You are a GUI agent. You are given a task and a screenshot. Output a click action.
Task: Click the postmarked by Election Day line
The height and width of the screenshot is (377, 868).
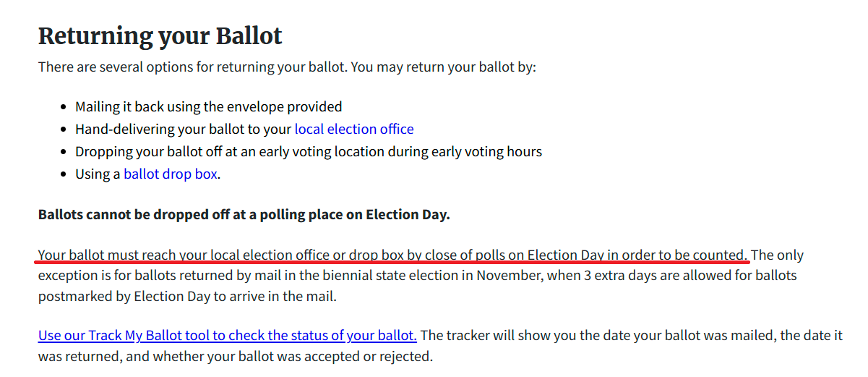(187, 297)
